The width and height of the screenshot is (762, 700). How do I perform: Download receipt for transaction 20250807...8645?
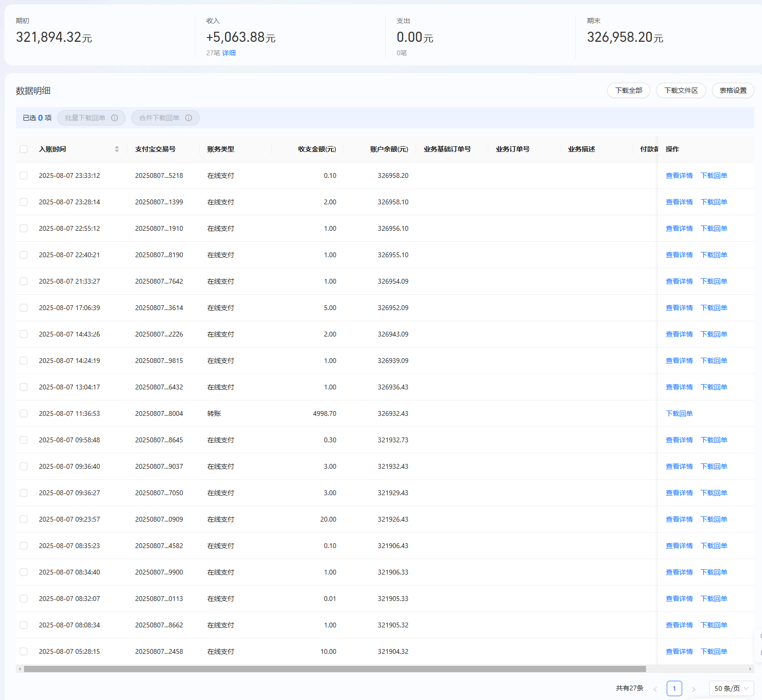(x=714, y=440)
